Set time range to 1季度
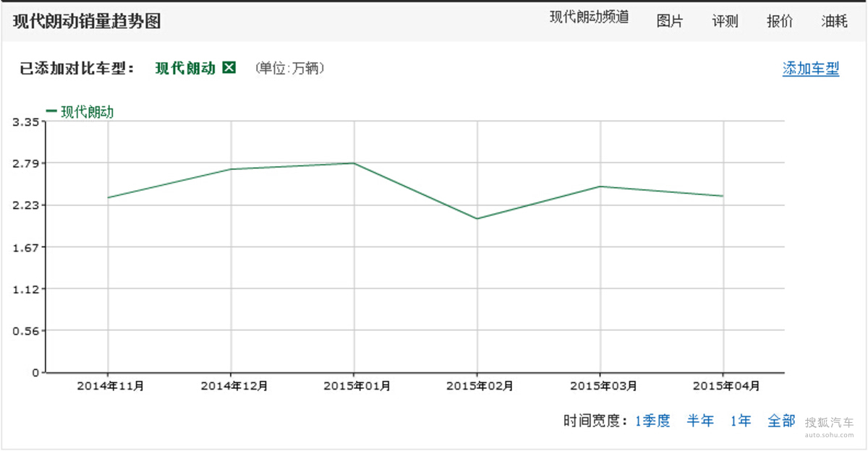This screenshot has height=451, width=868. [652, 421]
